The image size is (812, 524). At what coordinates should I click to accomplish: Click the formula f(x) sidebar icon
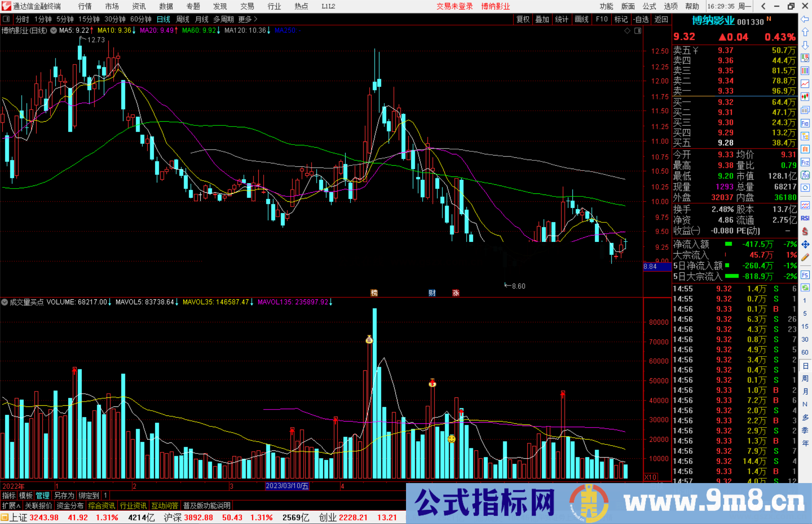(805, 175)
